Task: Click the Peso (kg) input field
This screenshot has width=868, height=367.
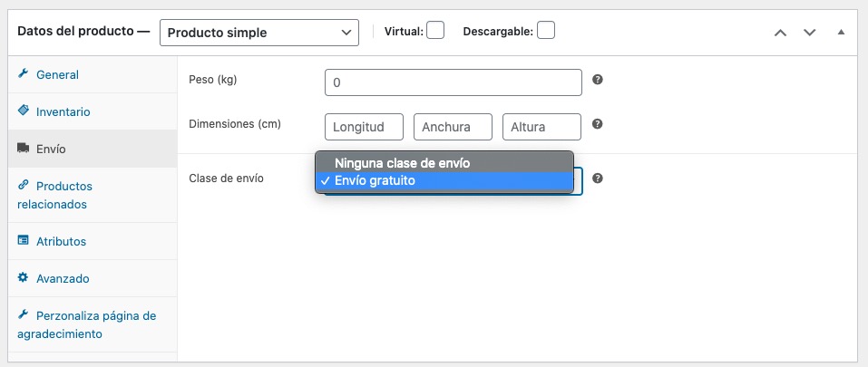Action: click(453, 82)
